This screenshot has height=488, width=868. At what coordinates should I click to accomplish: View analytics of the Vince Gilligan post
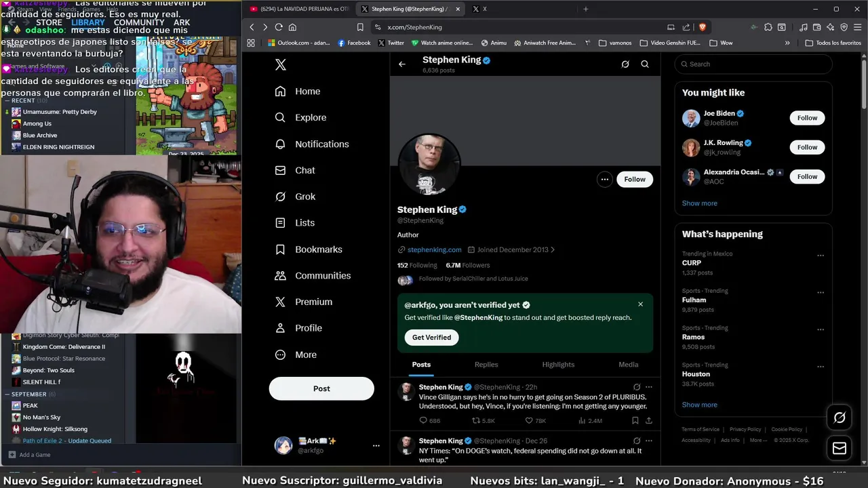click(590, 421)
